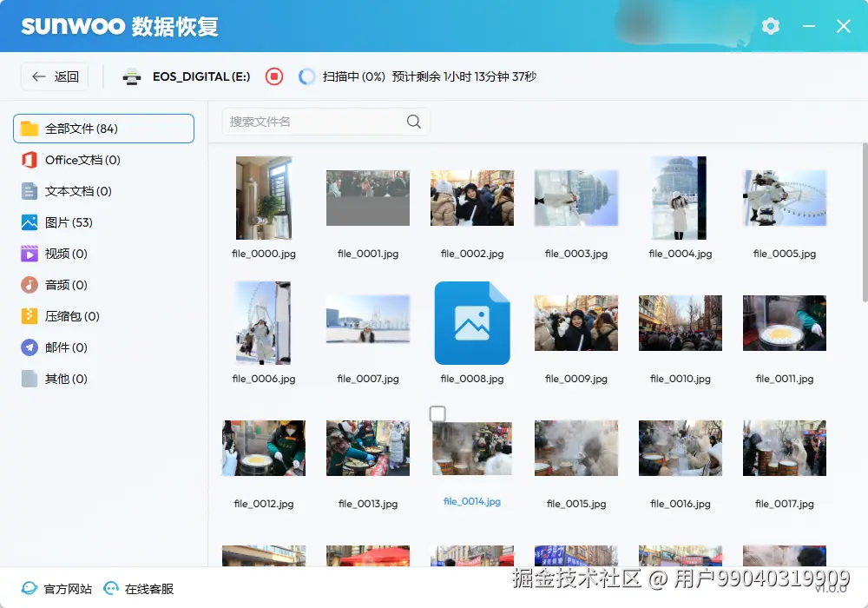
Task: Click the file_0005.jpg file name
Action: (x=785, y=254)
